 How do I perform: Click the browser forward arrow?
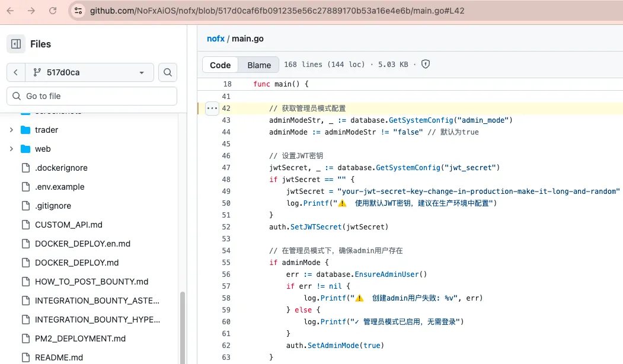31,11
